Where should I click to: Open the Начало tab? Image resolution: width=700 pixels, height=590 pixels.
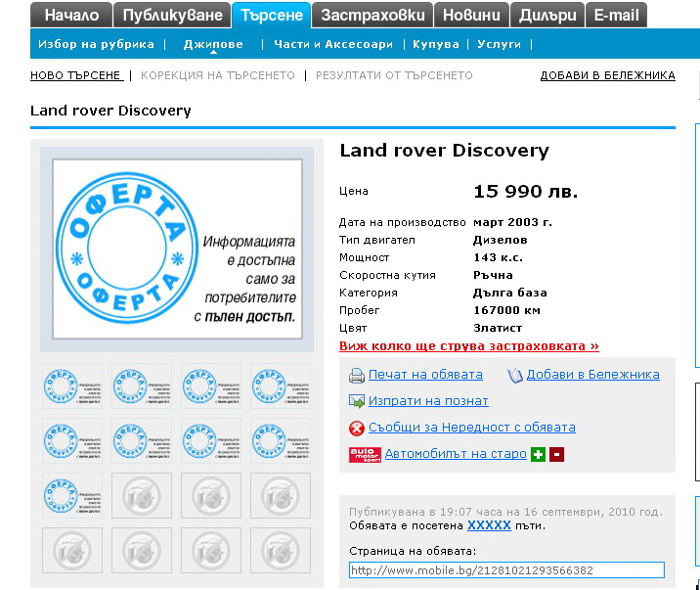71,15
